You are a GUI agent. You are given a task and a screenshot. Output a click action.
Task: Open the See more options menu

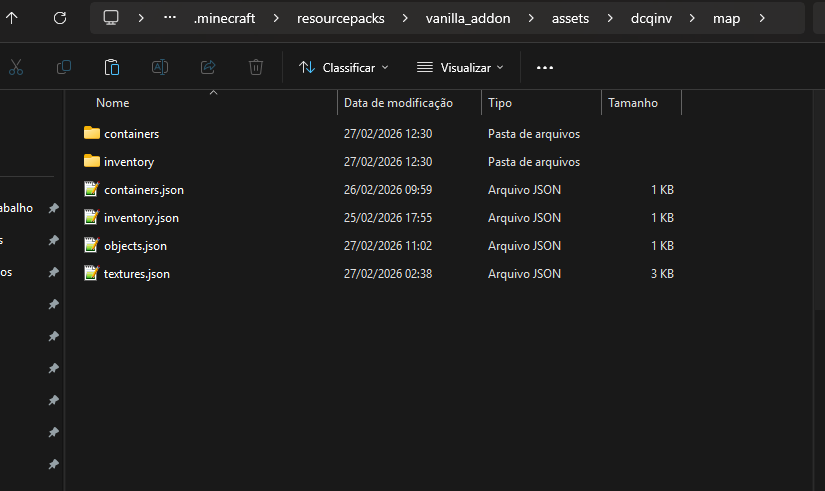(x=545, y=67)
